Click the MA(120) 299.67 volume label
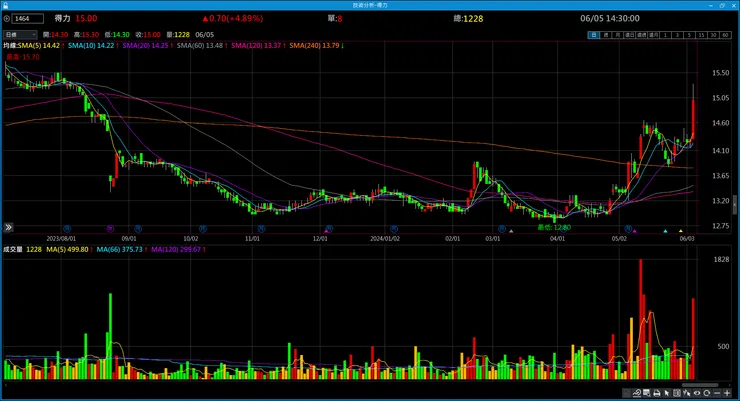Image resolution: width=740 pixels, height=401 pixels. (x=176, y=249)
